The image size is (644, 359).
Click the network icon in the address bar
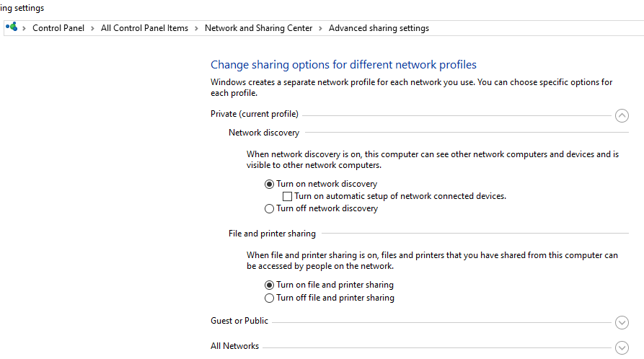[x=12, y=28]
